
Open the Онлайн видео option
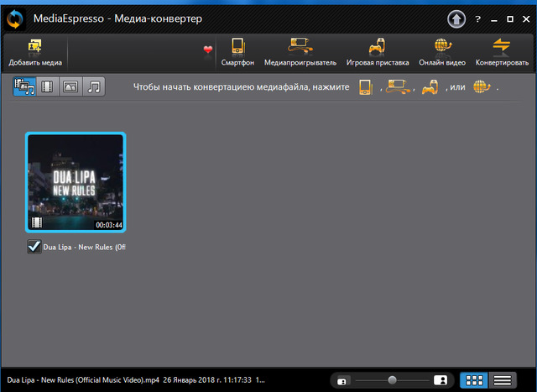[x=441, y=52]
